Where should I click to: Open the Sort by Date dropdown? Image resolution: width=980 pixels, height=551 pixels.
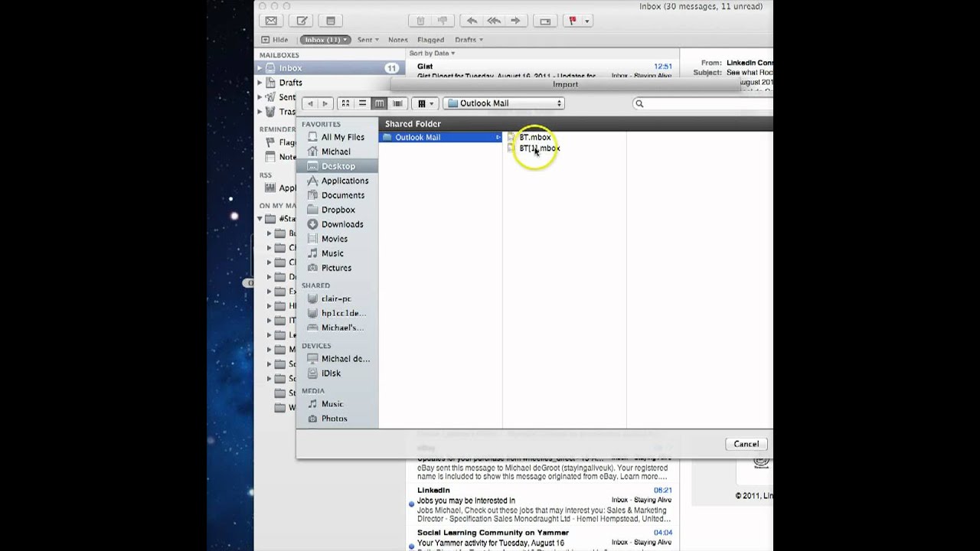(x=432, y=54)
